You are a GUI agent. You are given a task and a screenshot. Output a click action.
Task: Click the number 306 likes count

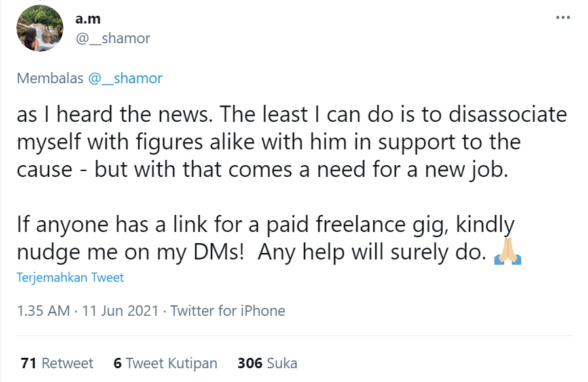pyautogui.click(x=249, y=363)
